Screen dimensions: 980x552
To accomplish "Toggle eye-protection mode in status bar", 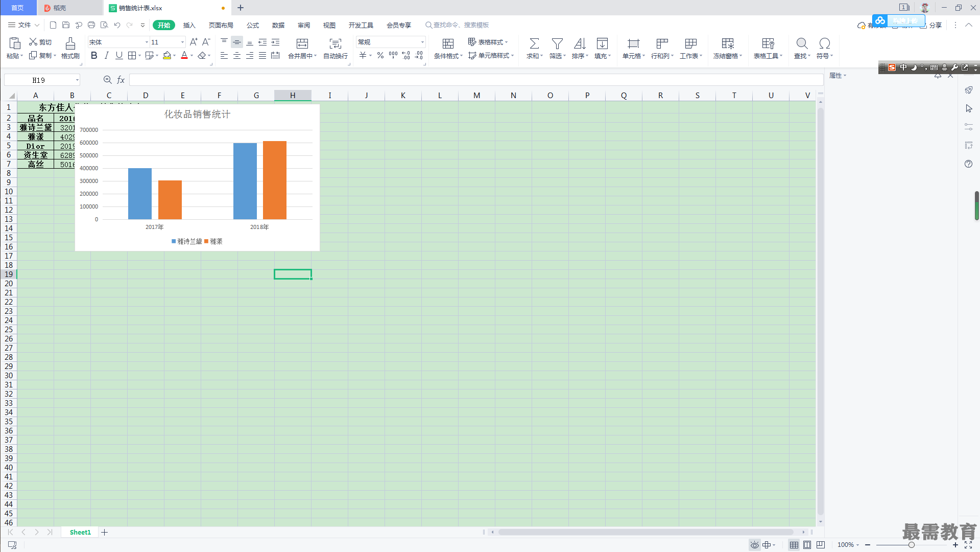I will click(x=754, y=545).
